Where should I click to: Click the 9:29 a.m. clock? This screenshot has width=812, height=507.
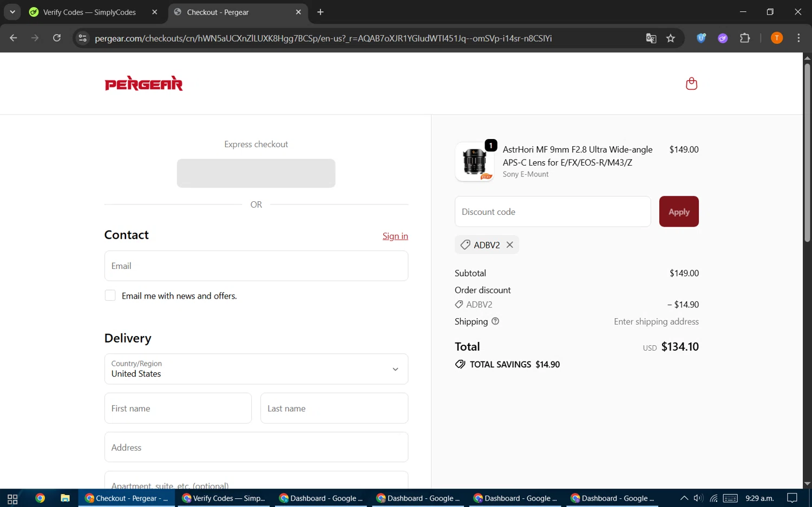pyautogui.click(x=759, y=498)
